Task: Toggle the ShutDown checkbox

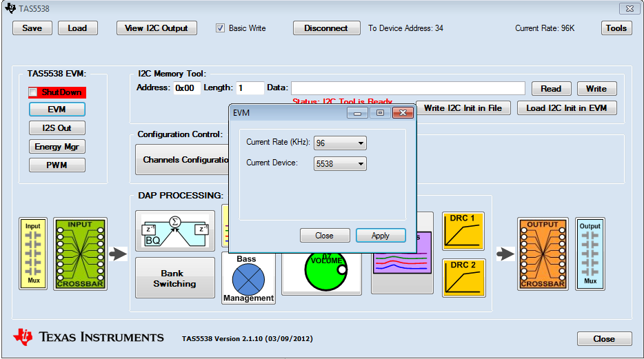Action: tap(33, 92)
